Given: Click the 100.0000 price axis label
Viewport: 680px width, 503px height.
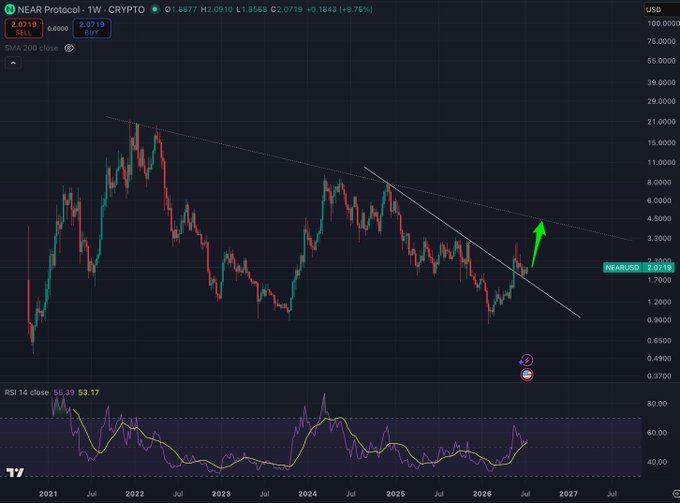Looking at the screenshot, I should click(663, 23).
